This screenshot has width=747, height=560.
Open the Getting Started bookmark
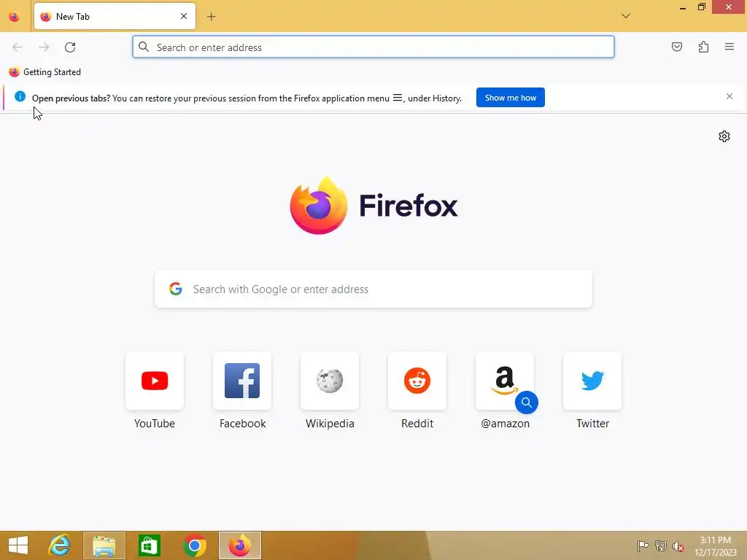coord(44,72)
